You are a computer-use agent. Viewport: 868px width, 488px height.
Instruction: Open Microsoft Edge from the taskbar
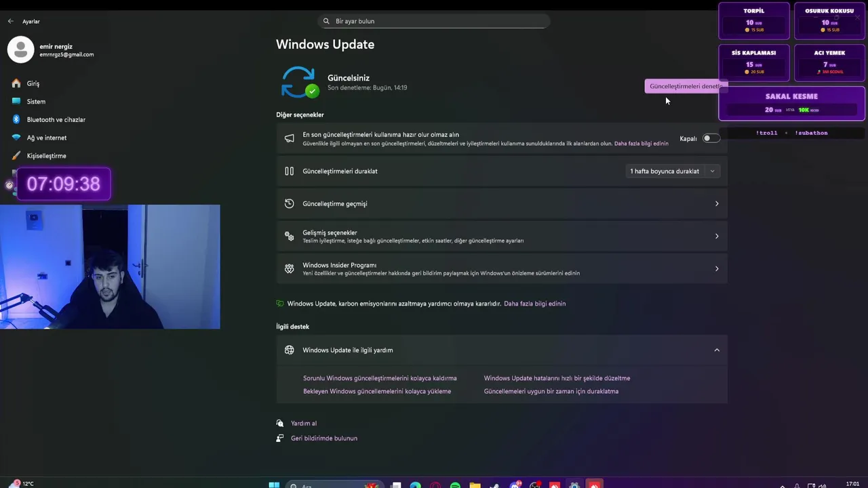415,485
